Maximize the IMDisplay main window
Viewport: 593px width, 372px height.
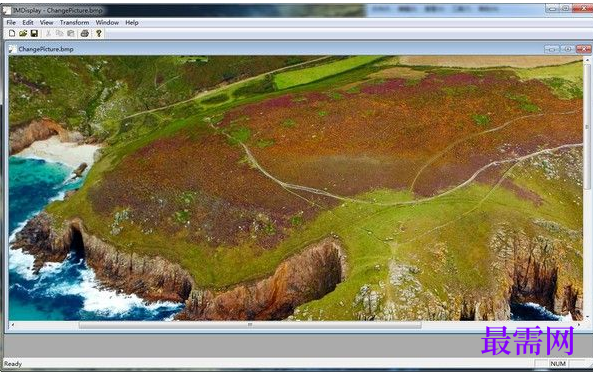565,8
